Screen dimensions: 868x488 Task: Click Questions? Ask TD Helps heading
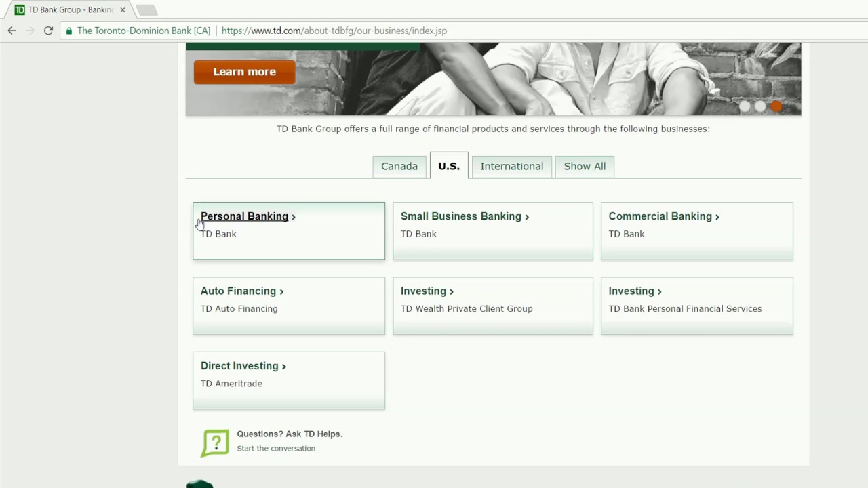[290, 434]
